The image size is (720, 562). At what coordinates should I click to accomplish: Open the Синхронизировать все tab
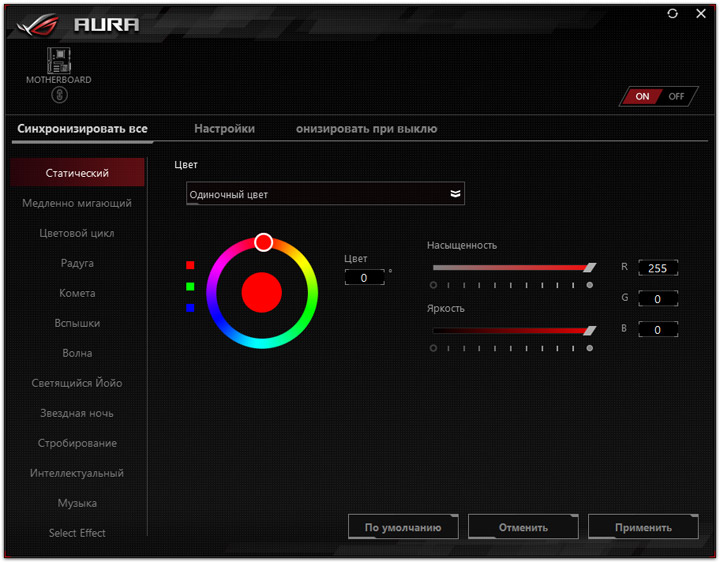tap(83, 129)
